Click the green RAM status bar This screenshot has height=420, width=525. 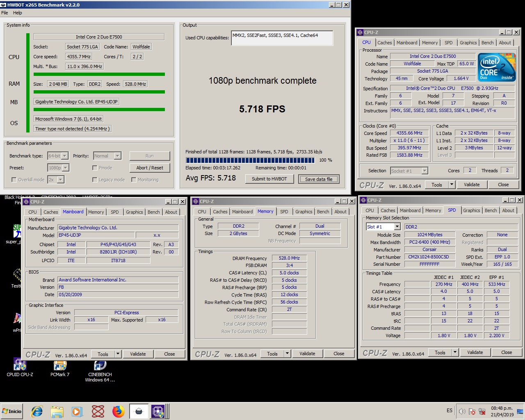[x=99, y=92]
